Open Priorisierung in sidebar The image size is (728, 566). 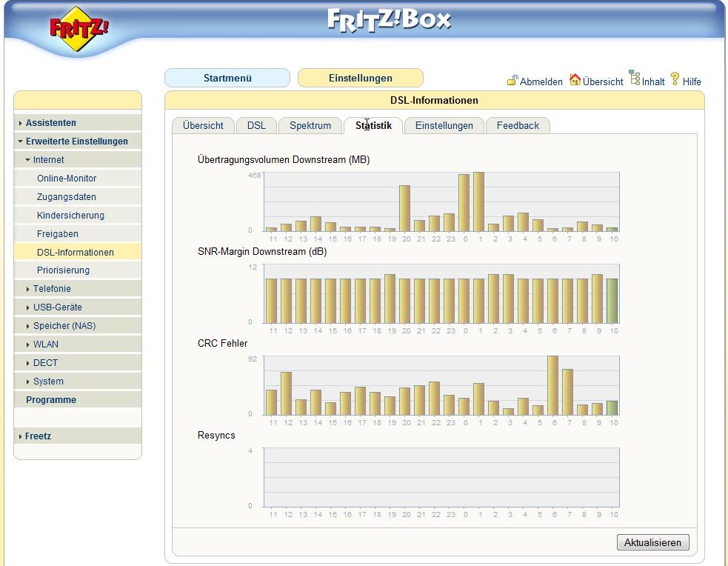click(x=78, y=270)
